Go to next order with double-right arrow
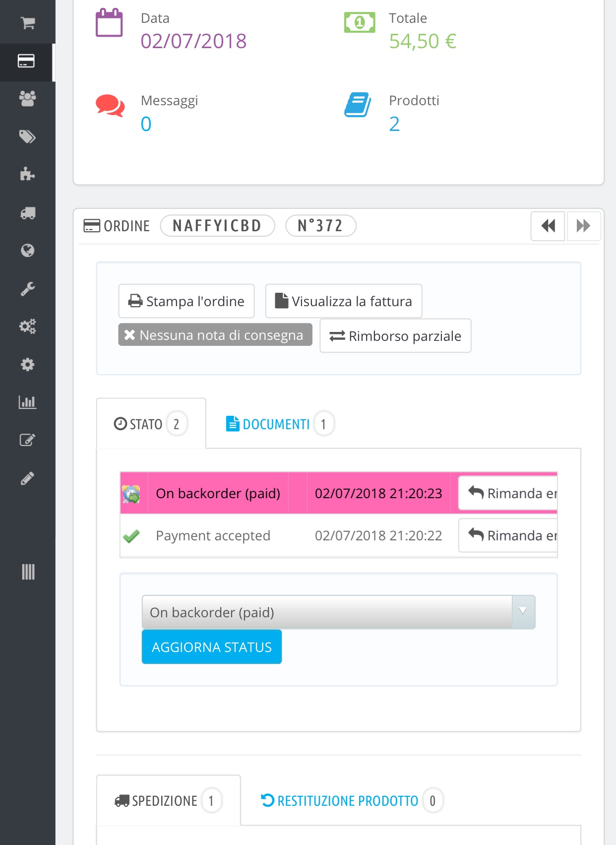This screenshot has width=616, height=845. pyautogui.click(x=584, y=226)
